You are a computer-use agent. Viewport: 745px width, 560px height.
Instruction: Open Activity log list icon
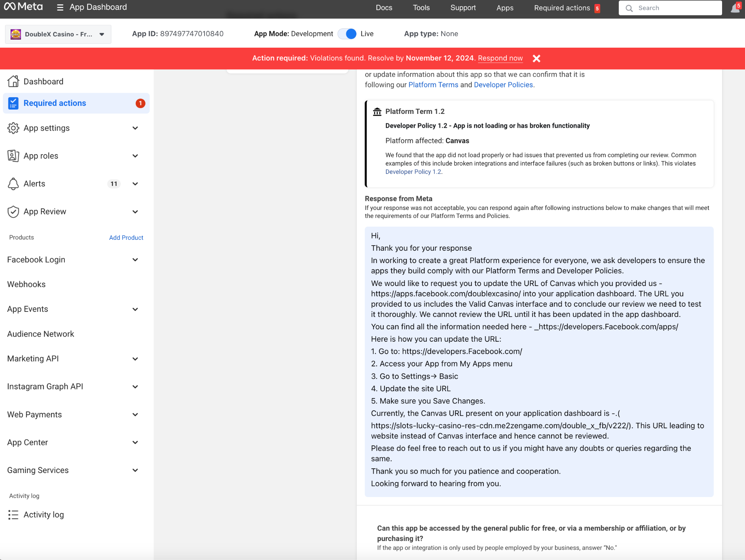pos(13,515)
